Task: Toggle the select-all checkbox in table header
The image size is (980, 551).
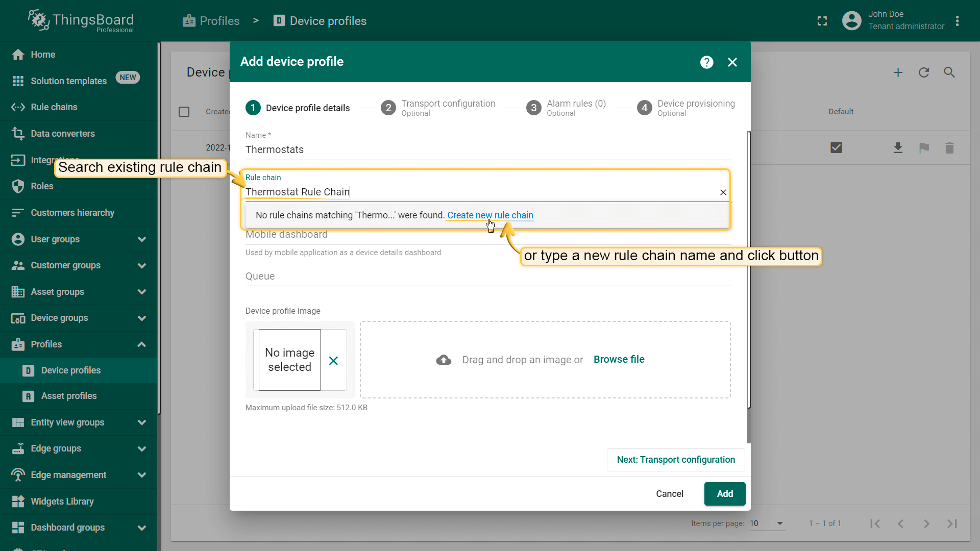Action: tap(184, 112)
